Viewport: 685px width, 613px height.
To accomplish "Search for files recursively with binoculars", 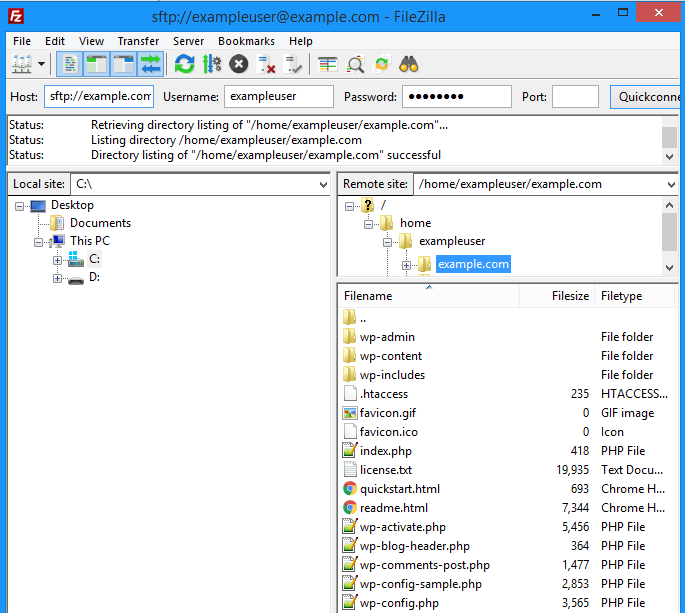I will coord(408,64).
